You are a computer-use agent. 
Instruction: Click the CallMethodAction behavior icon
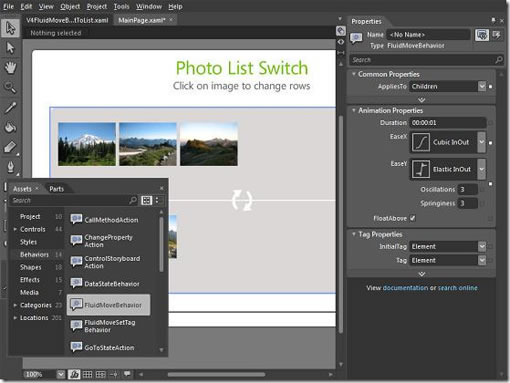point(76,219)
